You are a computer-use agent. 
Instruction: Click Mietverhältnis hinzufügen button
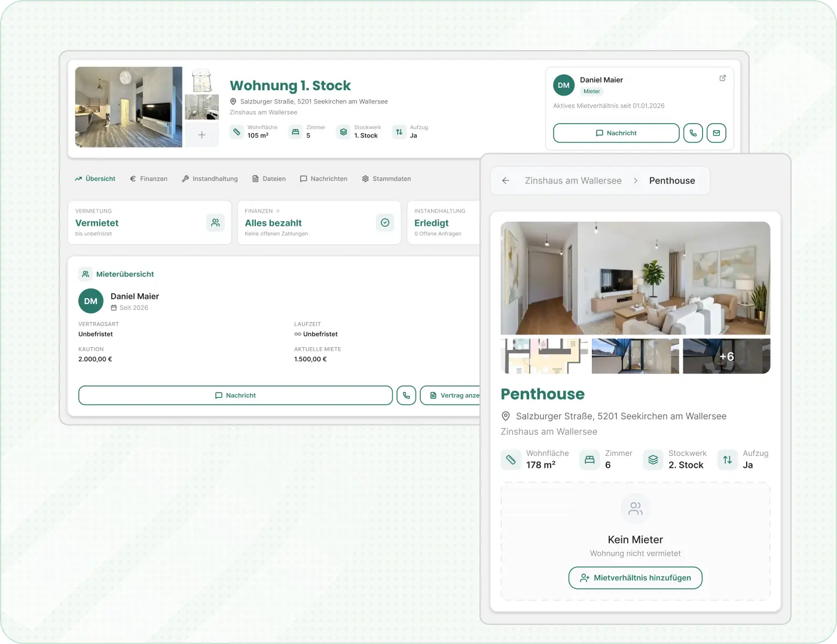tap(635, 578)
